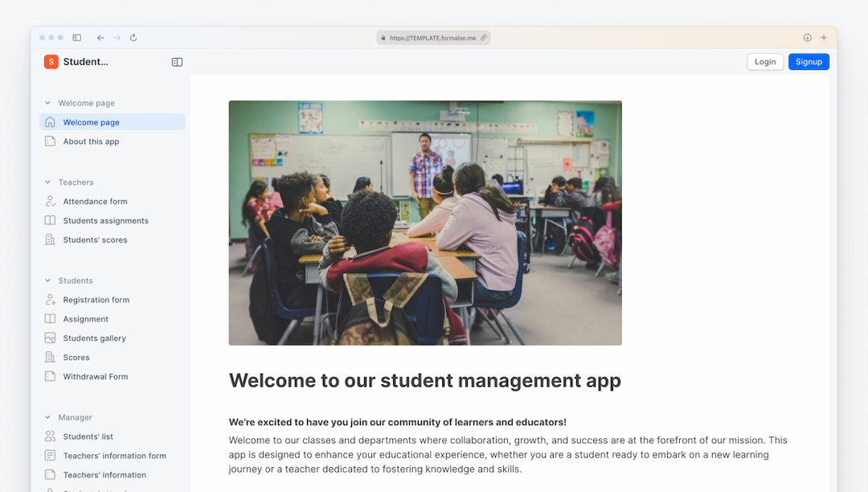This screenshot has height=492, width=868.
Task: Click the Students assignments book icon
Action: coord(50,220)
